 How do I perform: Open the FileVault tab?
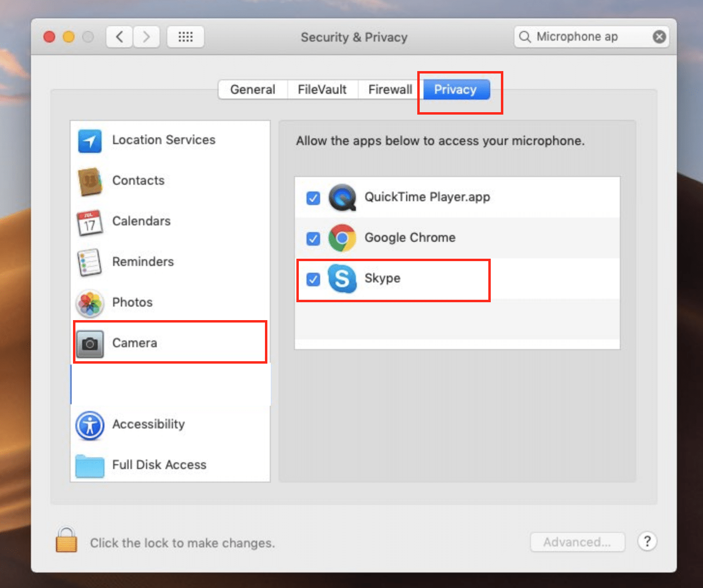[x=322, y=89]
